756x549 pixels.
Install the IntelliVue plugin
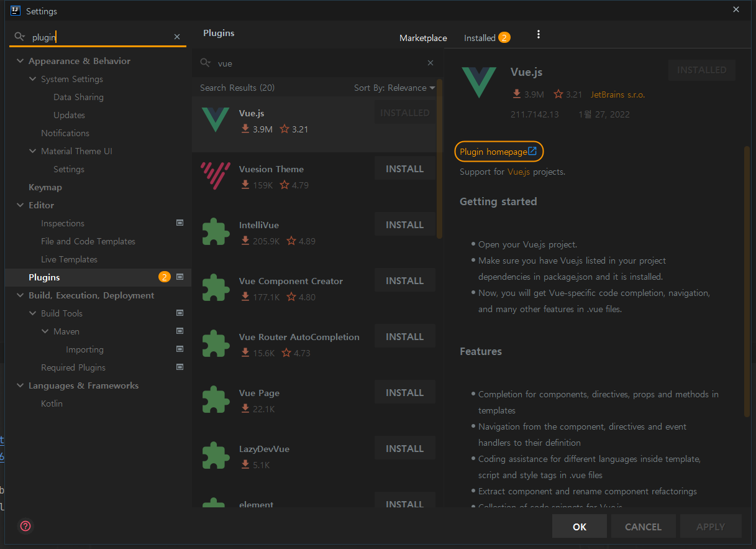tap(404, 224)
